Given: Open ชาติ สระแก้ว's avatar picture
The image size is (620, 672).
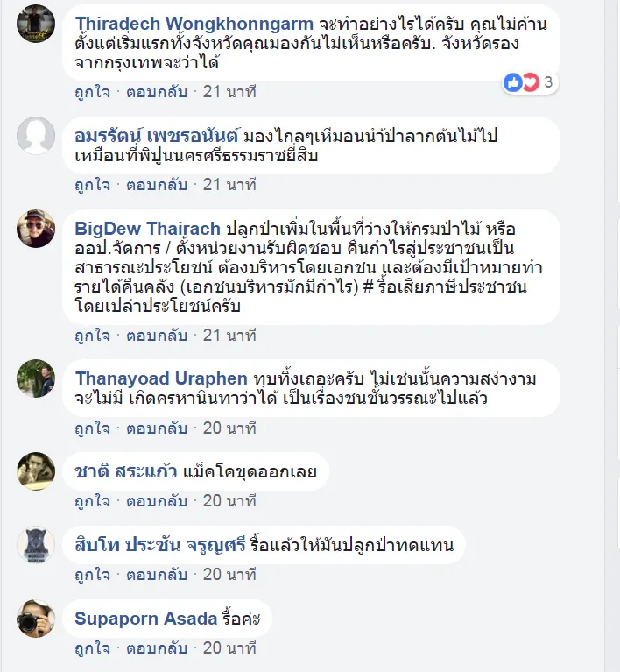Looking at the screenshot, I should click(37, 471).
